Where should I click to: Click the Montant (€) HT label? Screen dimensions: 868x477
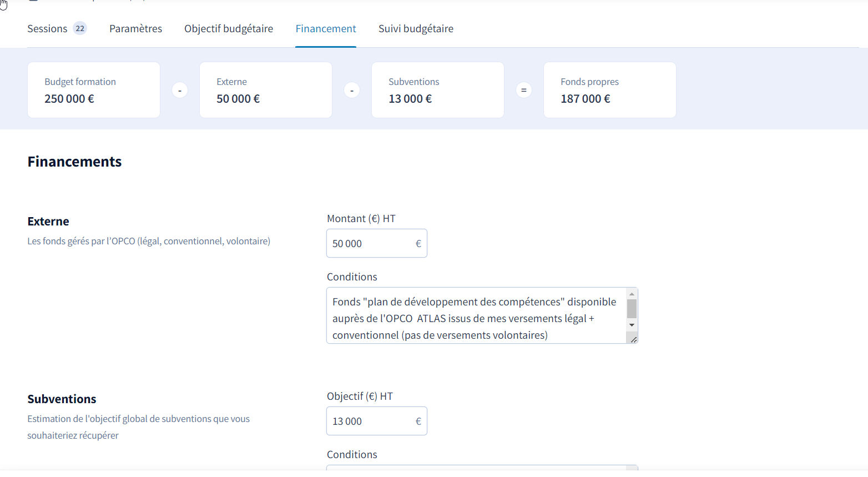[361, 219]
